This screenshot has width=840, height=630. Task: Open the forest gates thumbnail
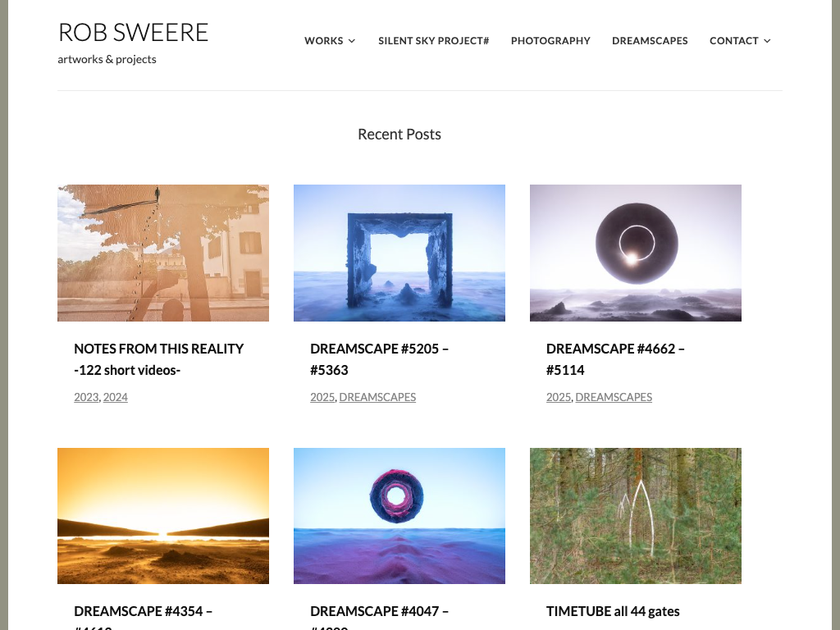636,516
